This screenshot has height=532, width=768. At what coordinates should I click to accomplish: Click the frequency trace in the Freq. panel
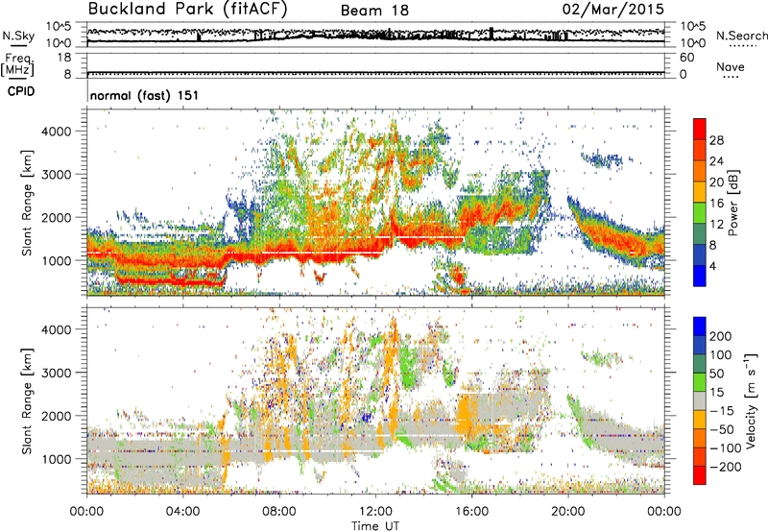coord(375,72)
